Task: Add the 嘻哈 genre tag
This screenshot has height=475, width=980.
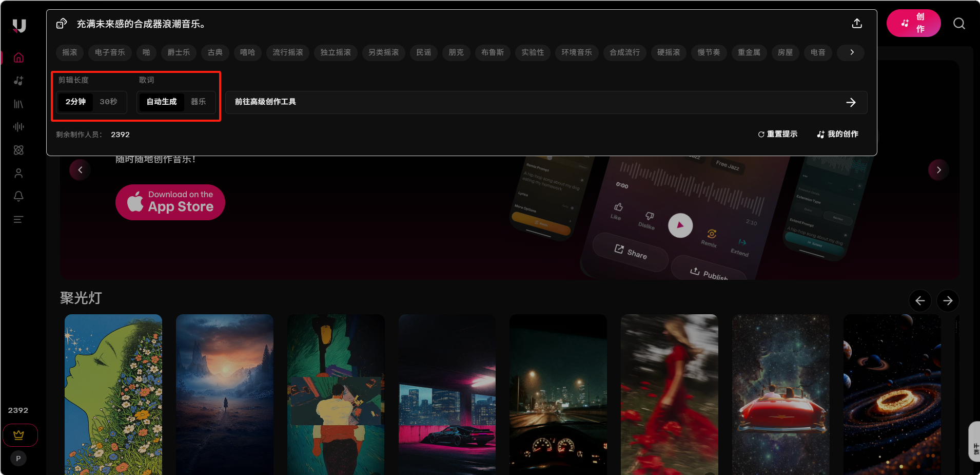Action: coord(248,52)
